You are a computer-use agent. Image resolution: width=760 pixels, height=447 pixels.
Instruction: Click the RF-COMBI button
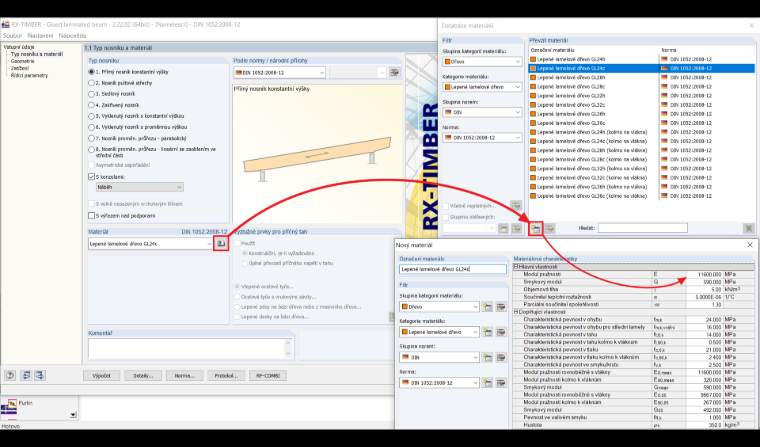pyautogui.click(x=268, y=376)
